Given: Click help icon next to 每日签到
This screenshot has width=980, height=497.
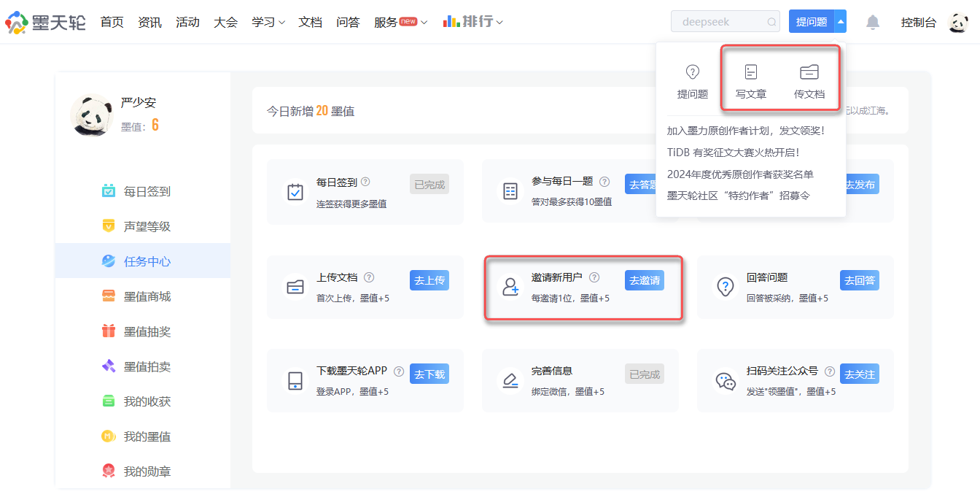Looking at the screenshot, I should point(365,182).
